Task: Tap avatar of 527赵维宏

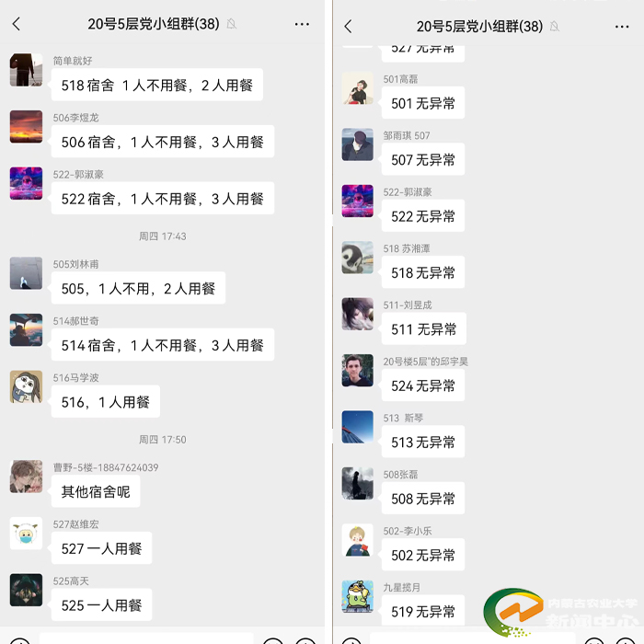Action: 26,533
